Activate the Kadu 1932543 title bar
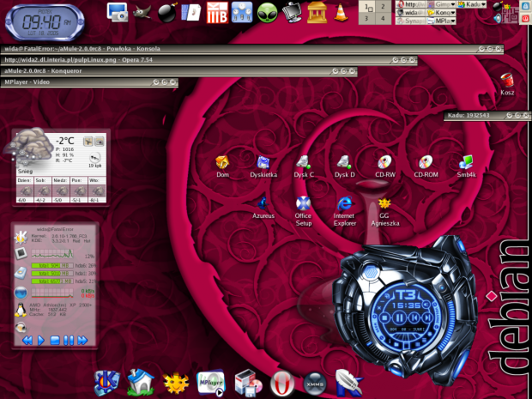532x399 pixels. click(x=487, y=115)
